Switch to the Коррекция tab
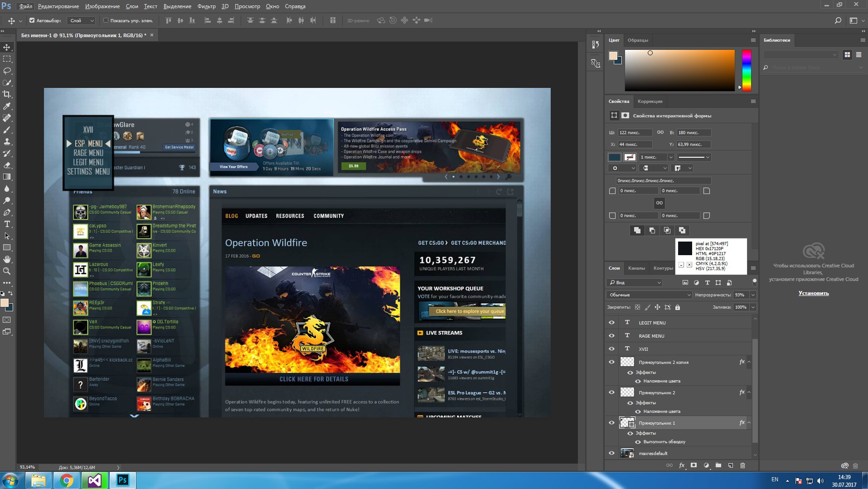 pyautogui.click(x=650, y=102)
